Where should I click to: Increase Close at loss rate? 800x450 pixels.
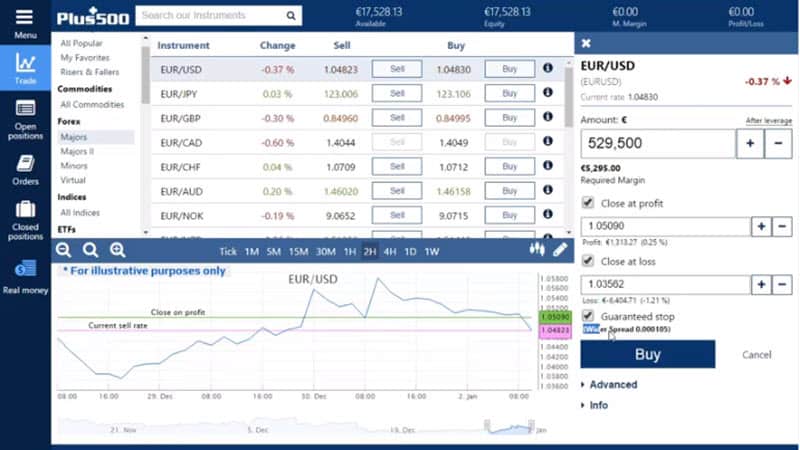coord(761,285)
